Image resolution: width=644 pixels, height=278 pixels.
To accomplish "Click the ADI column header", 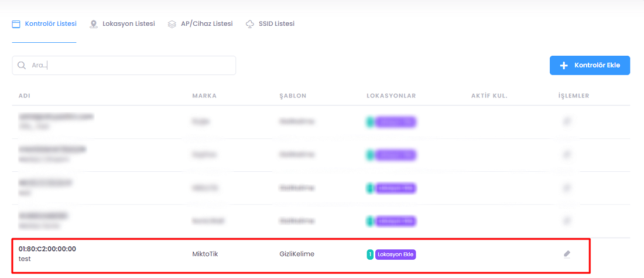I will click(x=25, y=96).
